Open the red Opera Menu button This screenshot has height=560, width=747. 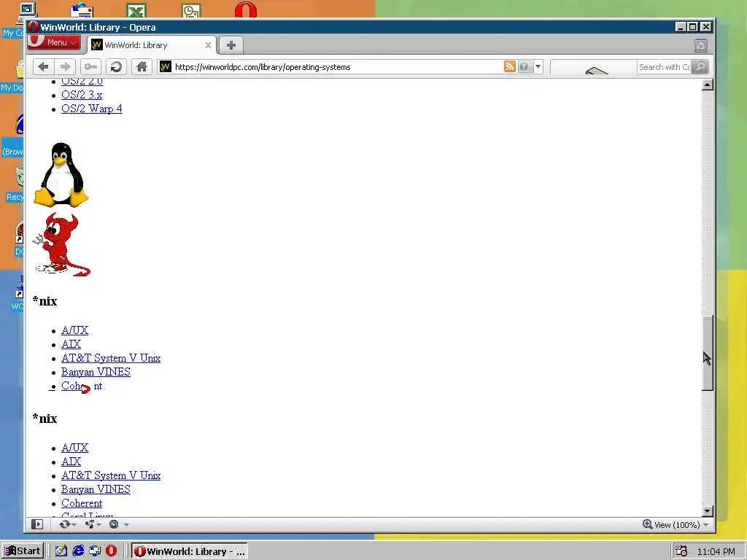(54, 42)
